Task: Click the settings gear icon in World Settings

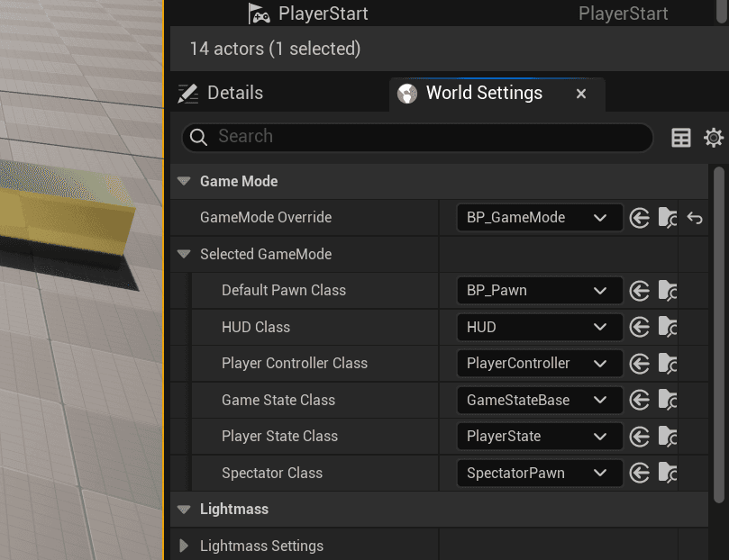Action: [713, 138]
